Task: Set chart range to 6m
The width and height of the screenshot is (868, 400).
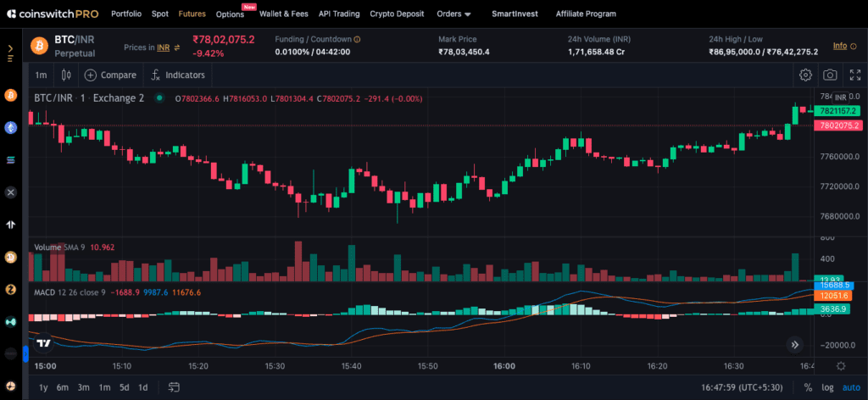Action: click(63, 387)
